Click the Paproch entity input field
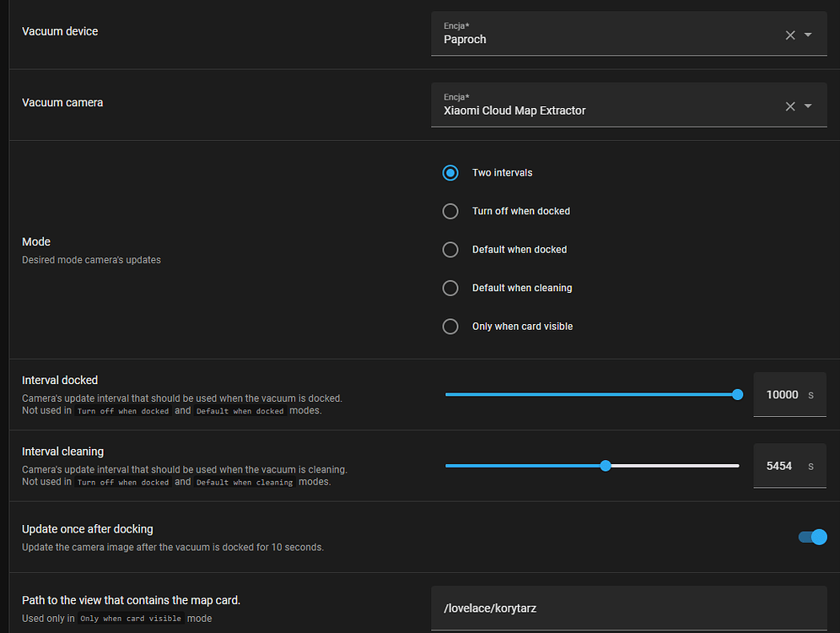 (590, 39)
